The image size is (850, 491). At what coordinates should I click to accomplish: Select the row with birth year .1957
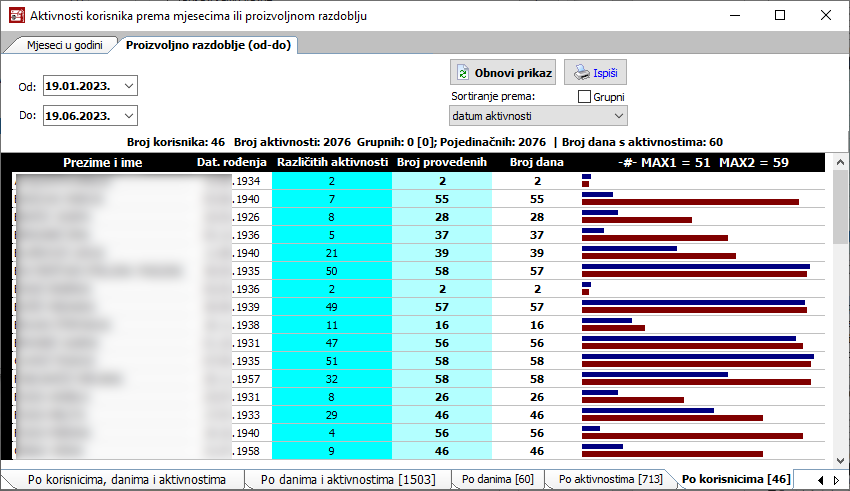tap(418, 379)
